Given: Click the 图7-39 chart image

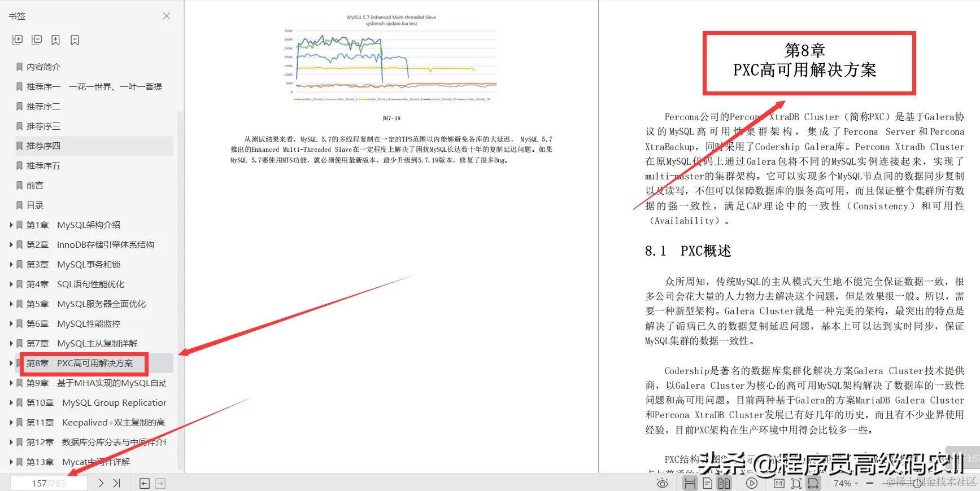Looking at the screenshot, I should (x=391, y=59).
